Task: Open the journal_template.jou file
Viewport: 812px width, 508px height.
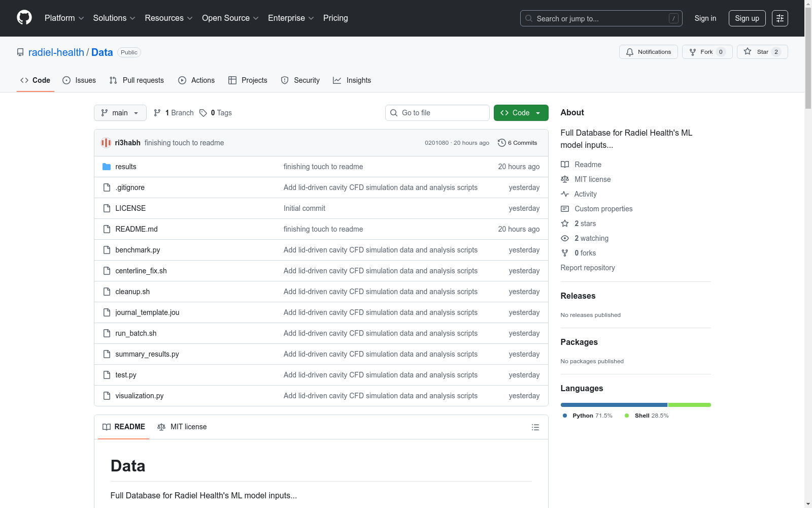Action: pyautogui.click(x=147, y=312)
